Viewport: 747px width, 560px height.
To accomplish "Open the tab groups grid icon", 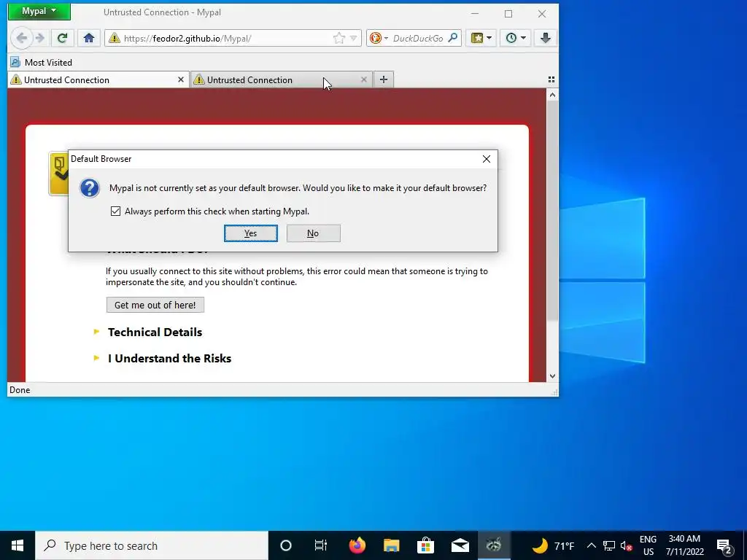I will pyautogui.click(x=551, y=79).
